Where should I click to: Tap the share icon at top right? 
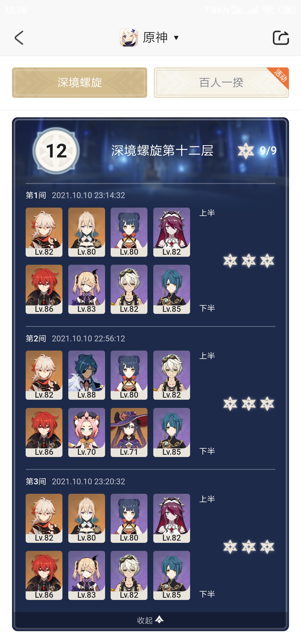281,38
